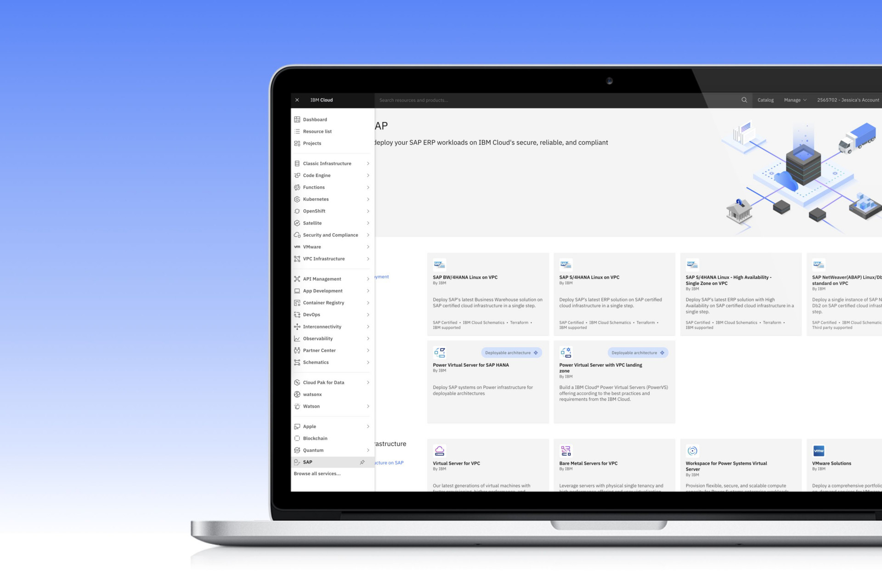Select Dashboard from the navigation menu
Viewport: 882px width, 588px height.
tap(315, 119)
